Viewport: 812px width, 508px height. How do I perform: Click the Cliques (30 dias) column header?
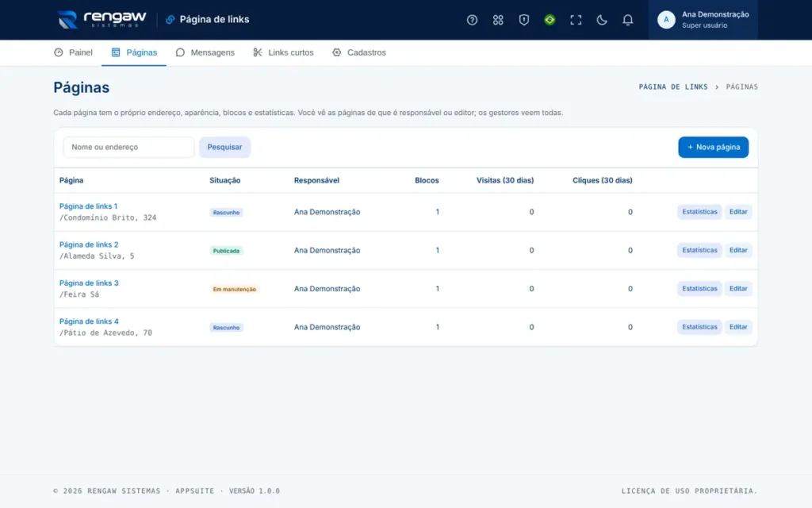tap(603, 180)
